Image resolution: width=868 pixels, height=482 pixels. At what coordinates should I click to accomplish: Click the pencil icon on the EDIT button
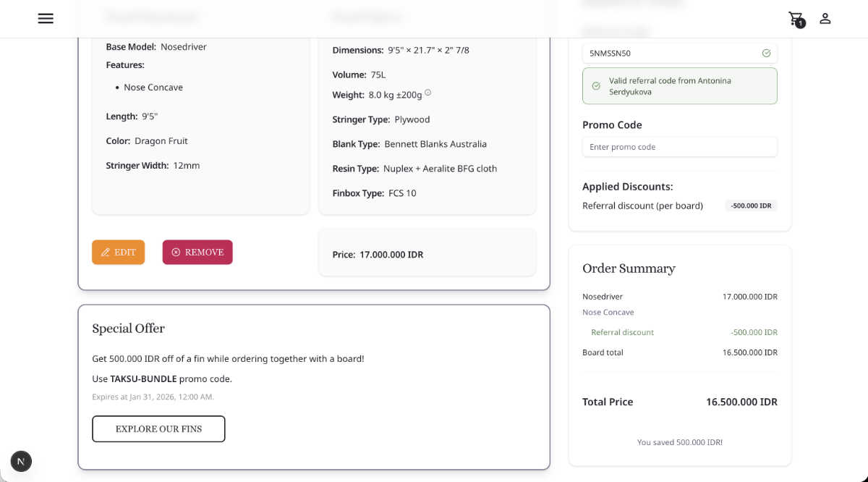click(104, 252)
